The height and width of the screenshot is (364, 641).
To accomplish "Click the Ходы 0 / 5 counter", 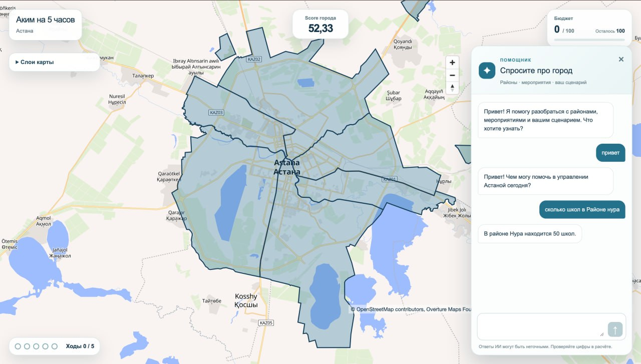I will pyautogui.click(x=80, y=346).
